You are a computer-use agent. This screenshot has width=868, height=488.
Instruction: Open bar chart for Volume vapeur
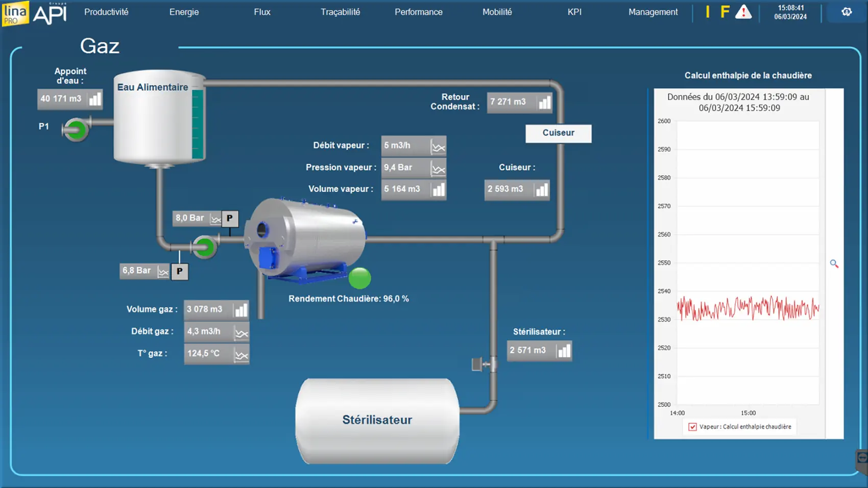pyautogui.click(x=439, y=190)
